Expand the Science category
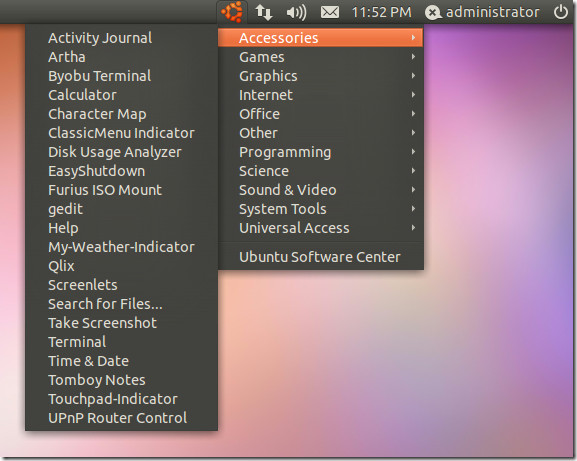The image size is (577, 461). click(x=320, y=171)
